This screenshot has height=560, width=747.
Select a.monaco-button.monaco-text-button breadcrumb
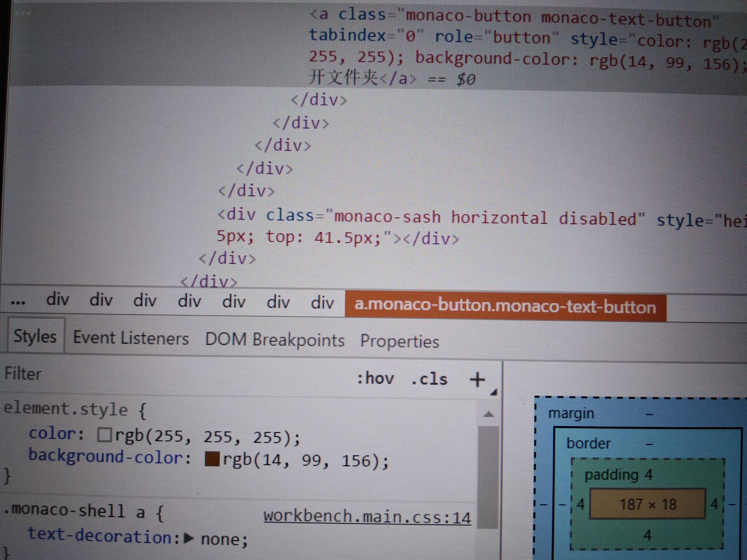click(505, 306)
